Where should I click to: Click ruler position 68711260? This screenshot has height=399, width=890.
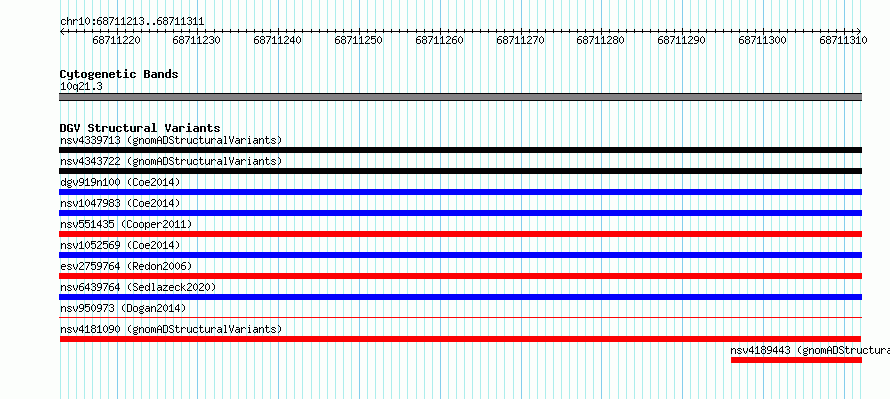click(x=439, y=40)
